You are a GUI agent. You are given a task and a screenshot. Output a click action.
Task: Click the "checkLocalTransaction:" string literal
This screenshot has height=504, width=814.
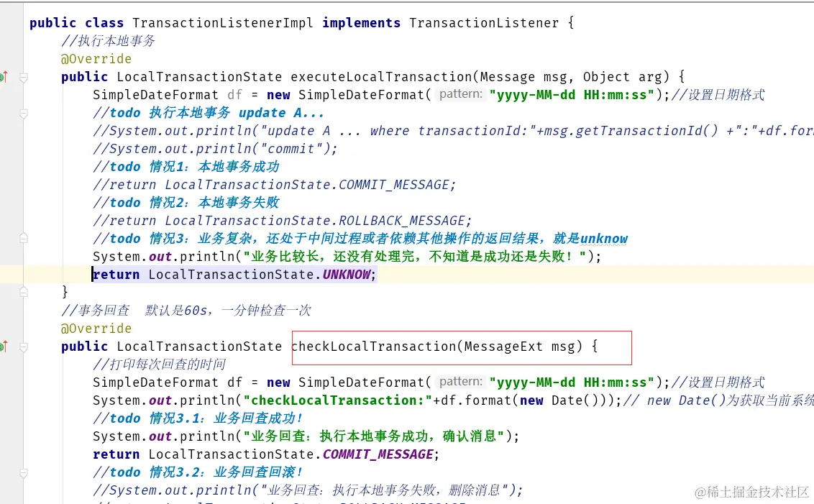(x=338, y=400)
